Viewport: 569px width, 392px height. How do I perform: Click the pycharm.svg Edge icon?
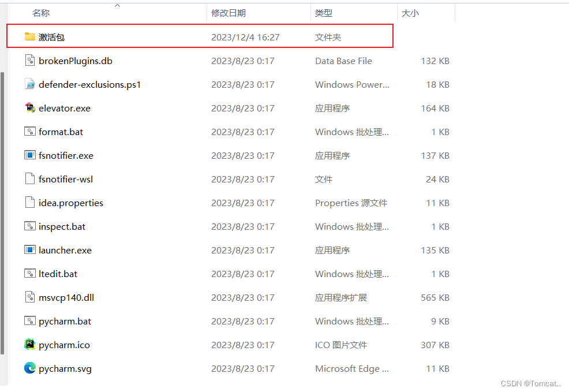(30, 368)
